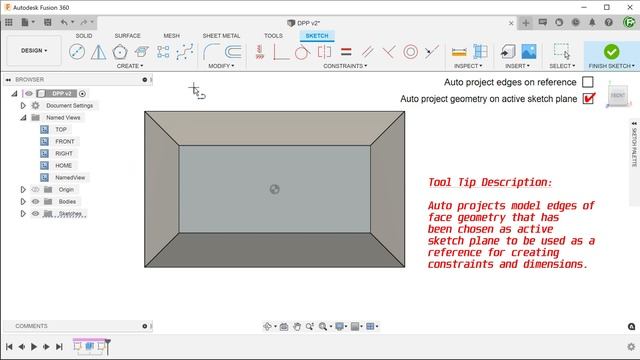640x360 pixels.
Task: Close the DPP v2 document tab
Action: 511,23
